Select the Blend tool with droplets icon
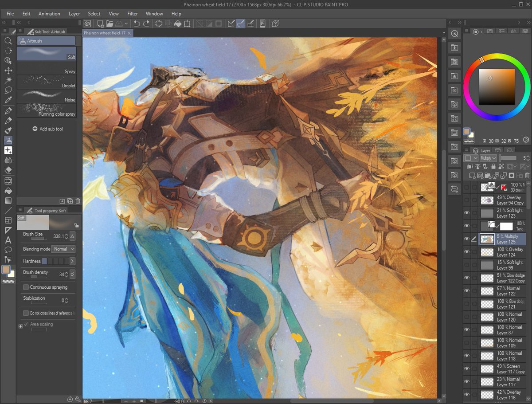Screen dimensions: 532x404 coord(8,160)
